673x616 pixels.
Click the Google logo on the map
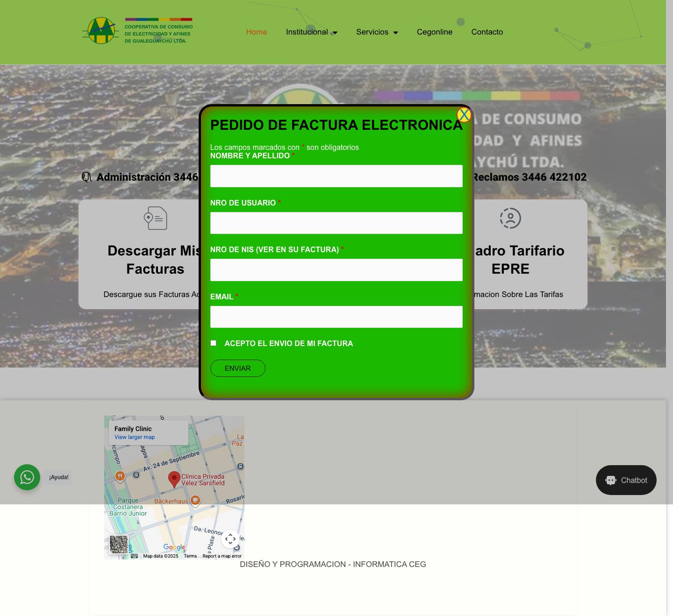pyautogui.click(x=173, y=547)
